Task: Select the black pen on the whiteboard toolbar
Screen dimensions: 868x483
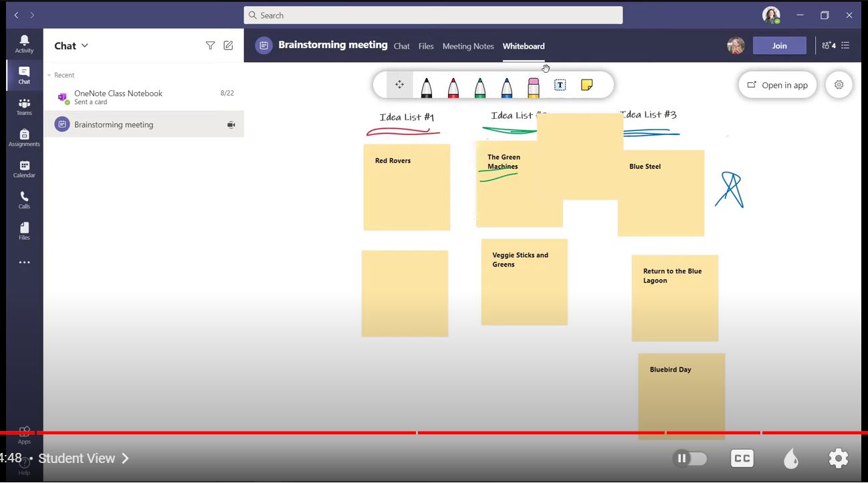Action: point(426,85)
